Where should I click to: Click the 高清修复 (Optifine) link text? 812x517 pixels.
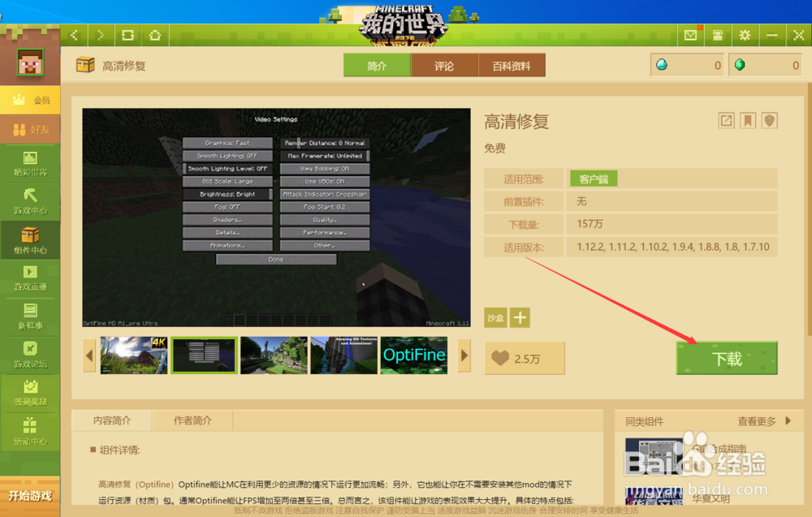136,485
